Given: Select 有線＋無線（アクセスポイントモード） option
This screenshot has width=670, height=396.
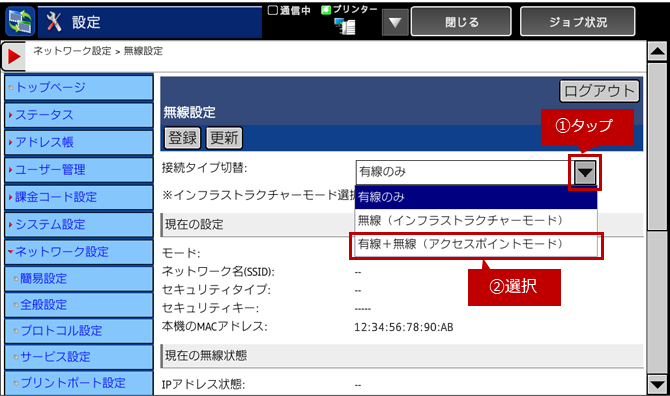Looking at the screenshot, I should (x=476, y=244).
